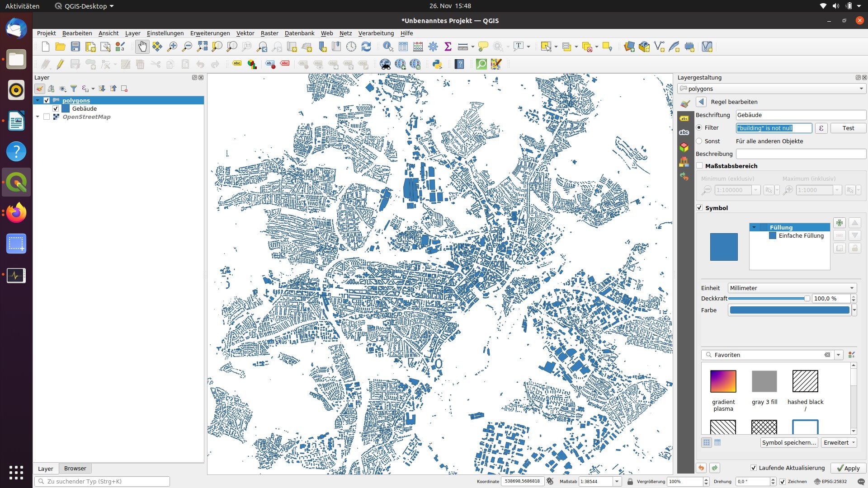868x488 pixels.
Task: Save project with the floppy disk icon
Action: [x=75, y=47]
